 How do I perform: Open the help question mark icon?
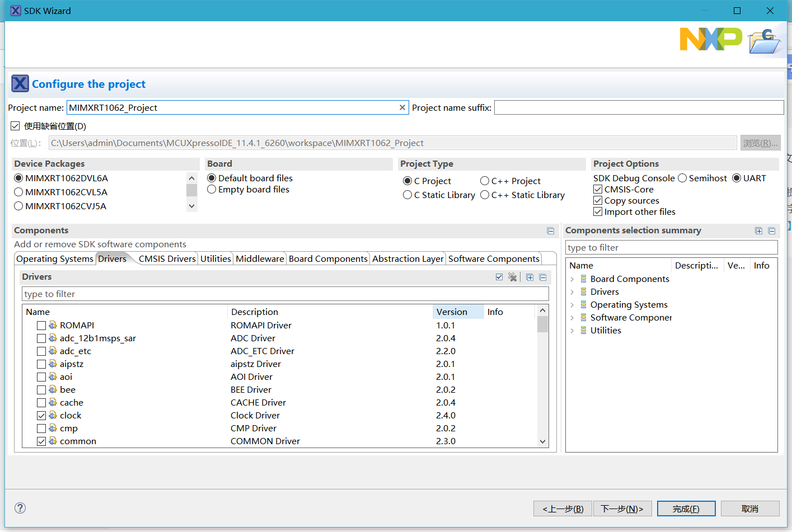20,508
